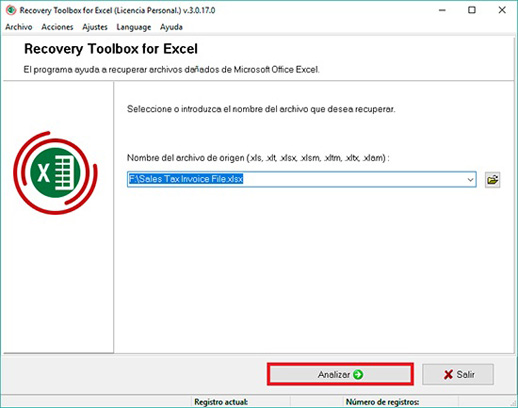The image size is (518, 408).
Task: Open the Acciones menu
Action: pos(57,27)
